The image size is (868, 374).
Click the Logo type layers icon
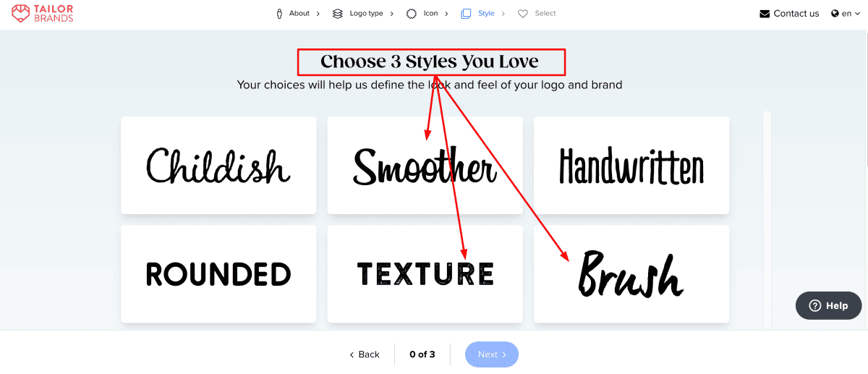338,14
